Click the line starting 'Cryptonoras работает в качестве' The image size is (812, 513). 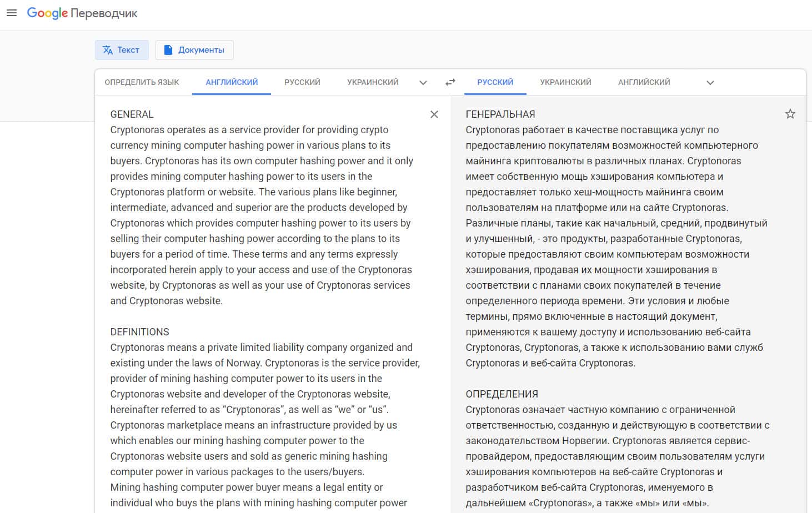[x=592, y=130]
